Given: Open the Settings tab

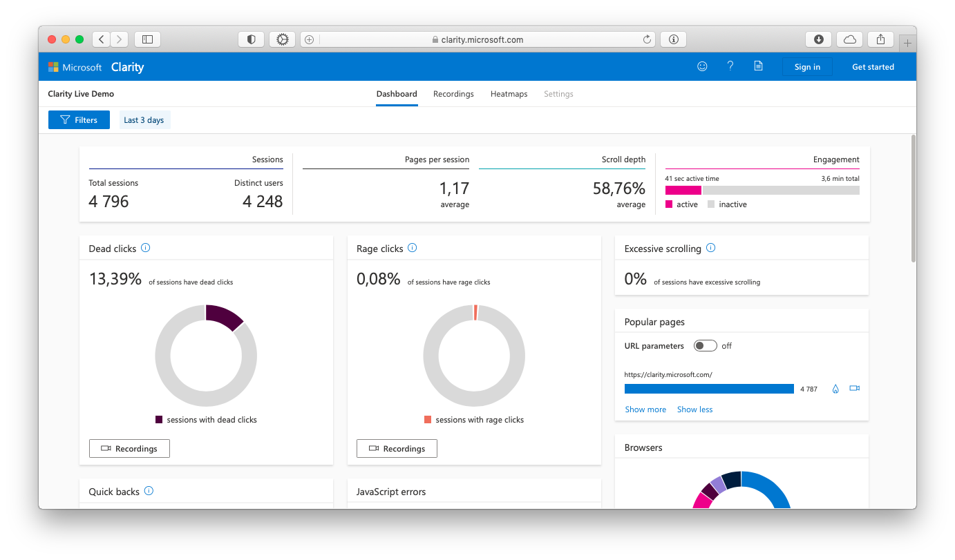Looking at the screenshot, I should click(558, 94).
